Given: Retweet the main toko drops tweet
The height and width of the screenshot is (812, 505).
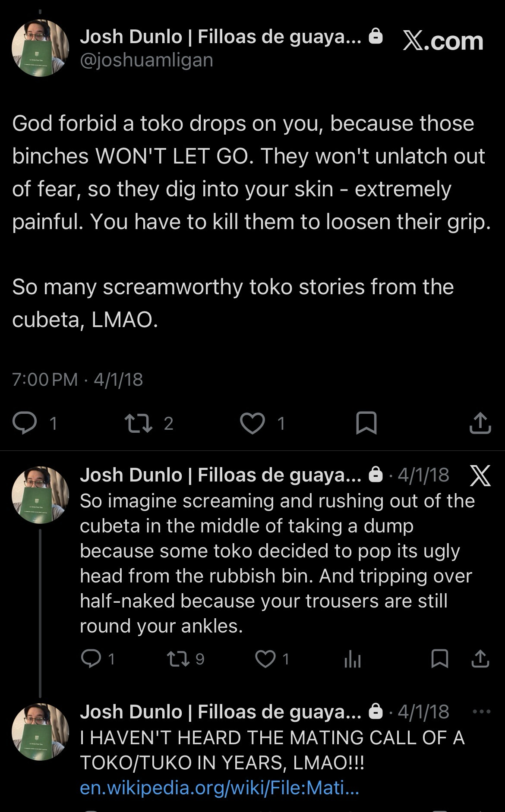Looking at the screenshot, I should point(138,423).
